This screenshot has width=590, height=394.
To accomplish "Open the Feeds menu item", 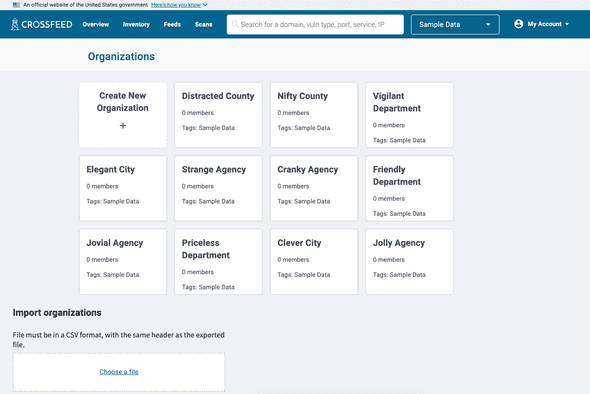I will click(x=172, y=24).
